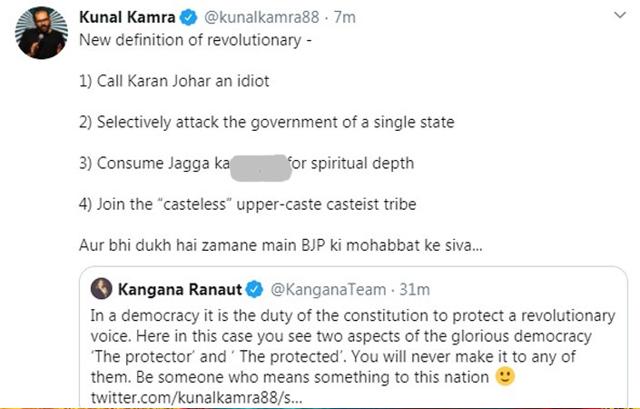Viewport: 640px width, 409px height.
Task: Click the 'Selectively attack the government' line
Action: (x=267, y=122)
